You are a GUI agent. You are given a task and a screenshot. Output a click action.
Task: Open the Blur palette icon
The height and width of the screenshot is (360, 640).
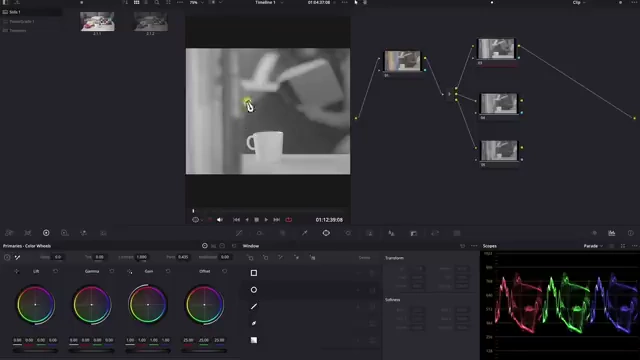(391, 233)
